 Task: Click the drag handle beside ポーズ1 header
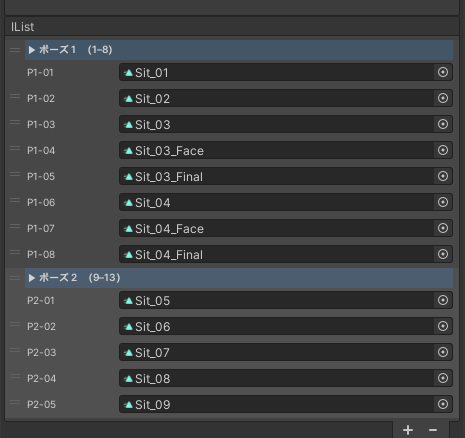(15, 50)
